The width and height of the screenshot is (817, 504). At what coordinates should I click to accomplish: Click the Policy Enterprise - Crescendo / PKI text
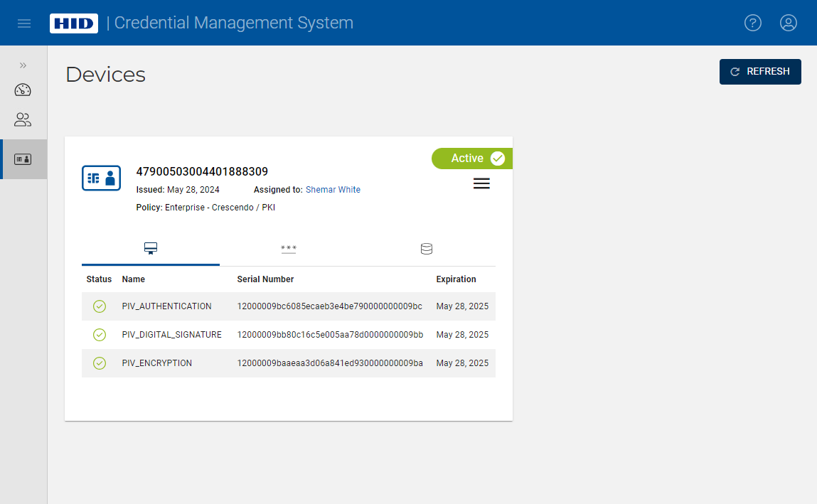point(205,208)
